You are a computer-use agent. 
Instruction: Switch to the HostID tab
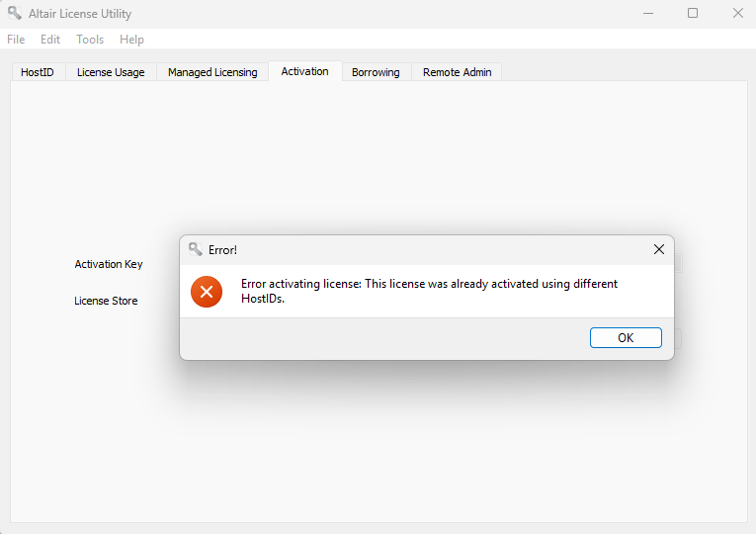38,72
